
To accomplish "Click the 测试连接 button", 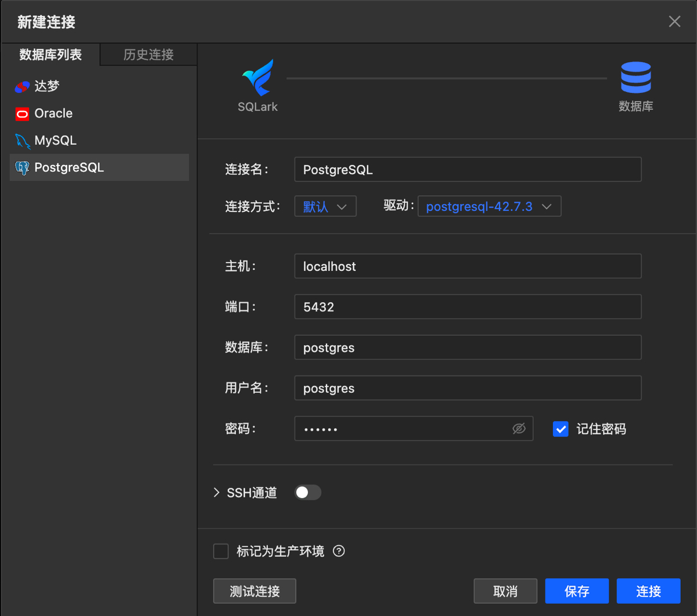I will tap(254, 591).
